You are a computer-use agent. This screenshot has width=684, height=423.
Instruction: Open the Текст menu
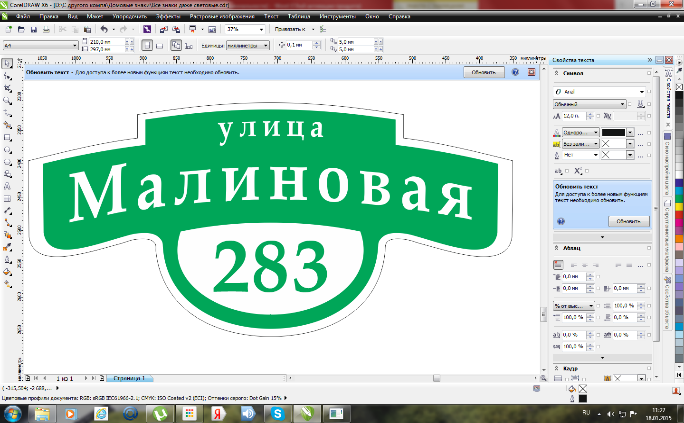[271, 16]
